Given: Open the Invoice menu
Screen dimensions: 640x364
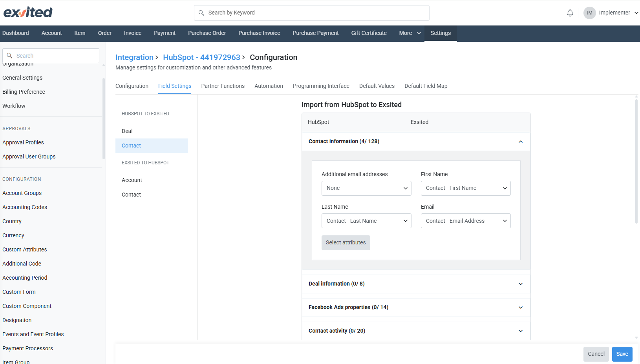Looking at the screenshot, I should click(133, 33).
